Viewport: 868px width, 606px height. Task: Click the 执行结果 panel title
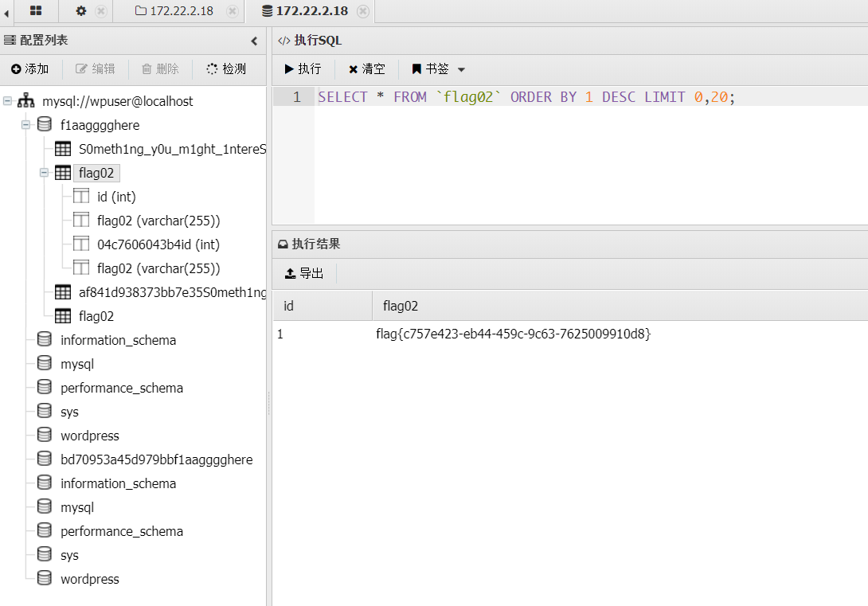[x=316, y=244]
